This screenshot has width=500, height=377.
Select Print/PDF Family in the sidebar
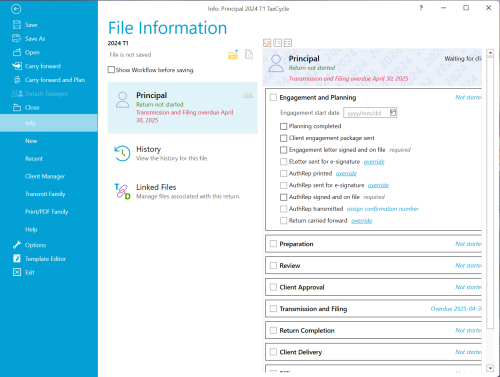(x=46, y=211)
